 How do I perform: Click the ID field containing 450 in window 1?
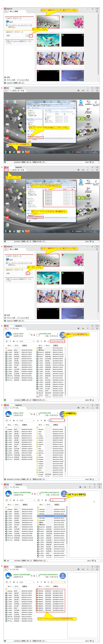tap(15, 36)
